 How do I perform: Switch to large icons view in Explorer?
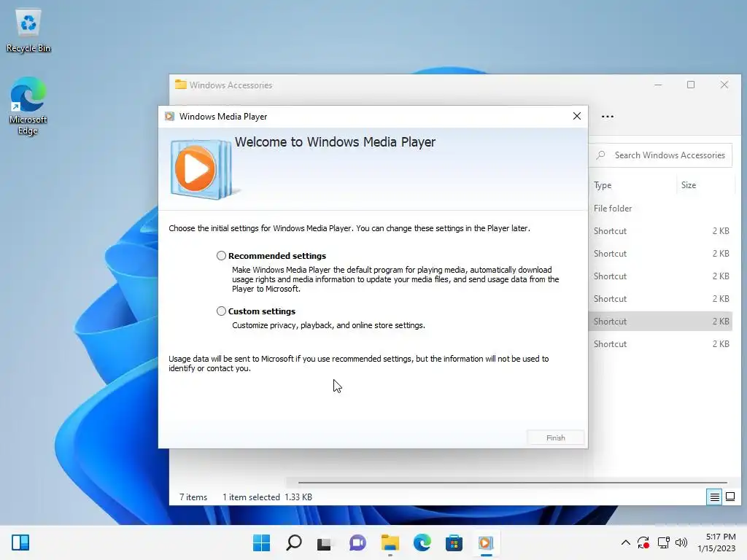(729, 497)
